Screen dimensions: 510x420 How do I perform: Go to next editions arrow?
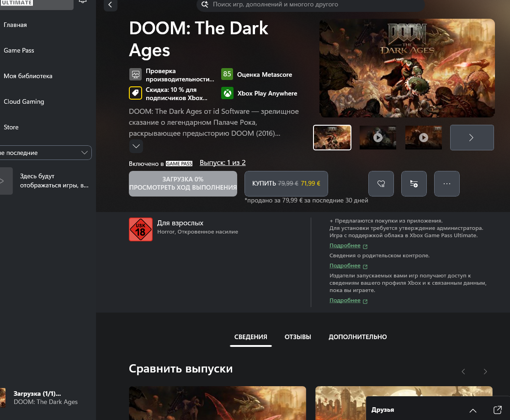click(485, 372)
